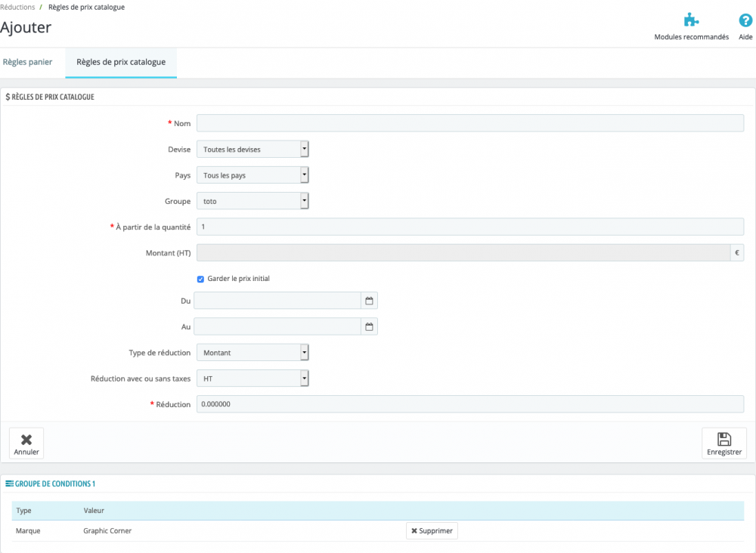The image size is (756, 553).
Task: Click the Montant (HT) field
Action: pyautogui.click(x=463, y=253)
